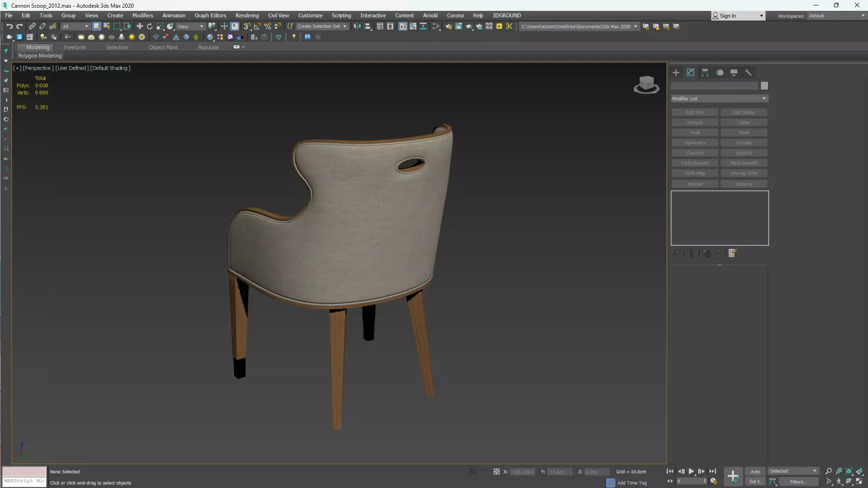Screen dimensions: 868x488
Task: Open the Workspaces Default dropdown
Action: [837, 16]
